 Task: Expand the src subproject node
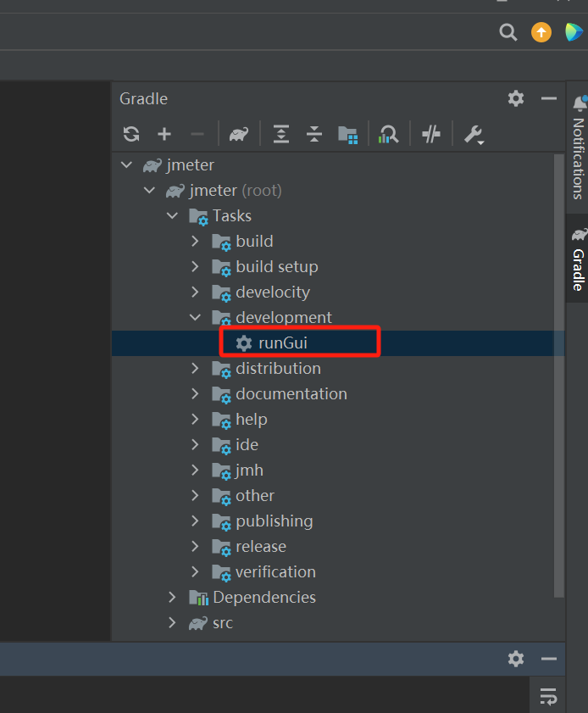coord(172,623)
